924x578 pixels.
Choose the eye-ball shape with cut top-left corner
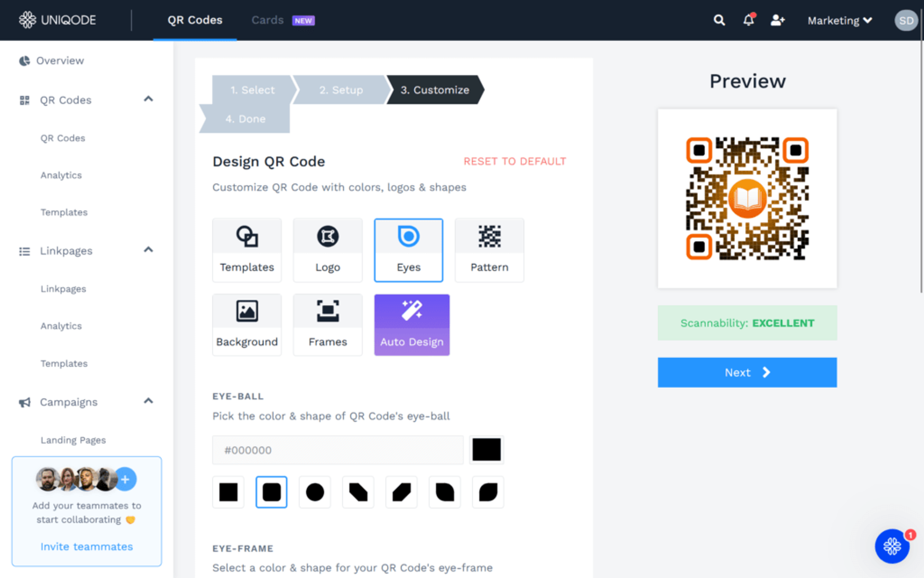[x=402, y=492]
